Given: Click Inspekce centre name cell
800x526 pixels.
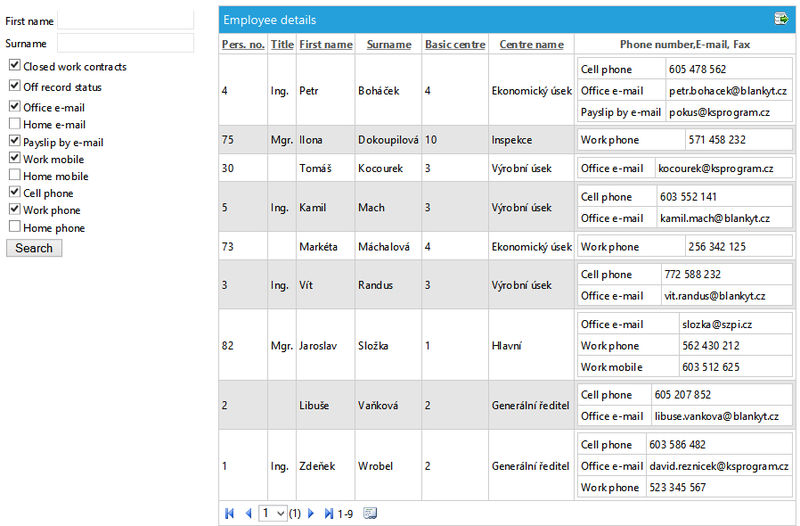Looking at the screenshot, I should click(531, 140).
